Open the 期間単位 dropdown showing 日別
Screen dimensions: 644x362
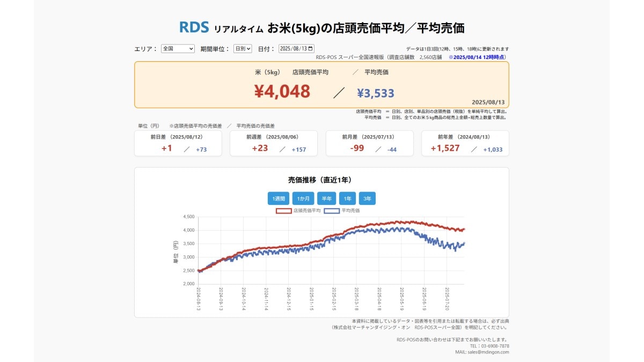tap(243, 48)
